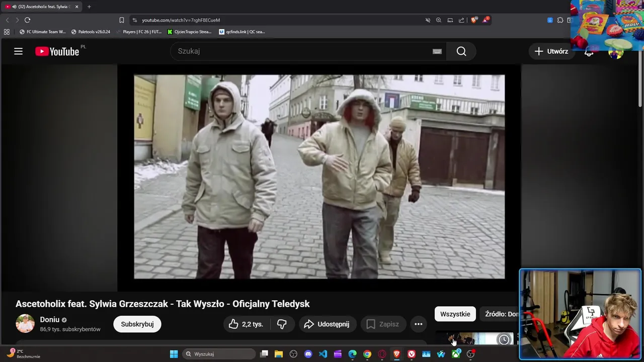Click the address bar URL
Image resolution: width=644 pixels, height=362 pixels.
click(181, 20)
